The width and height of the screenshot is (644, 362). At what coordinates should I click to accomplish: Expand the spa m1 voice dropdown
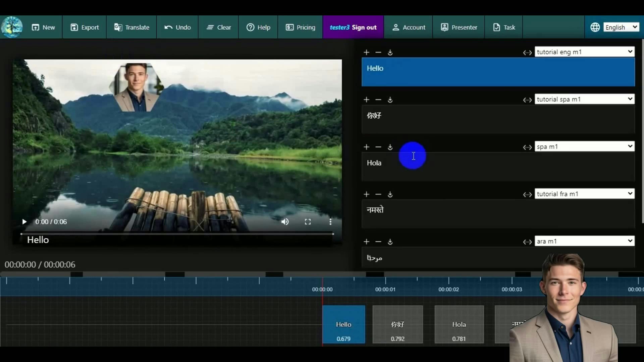coord(584,146)
